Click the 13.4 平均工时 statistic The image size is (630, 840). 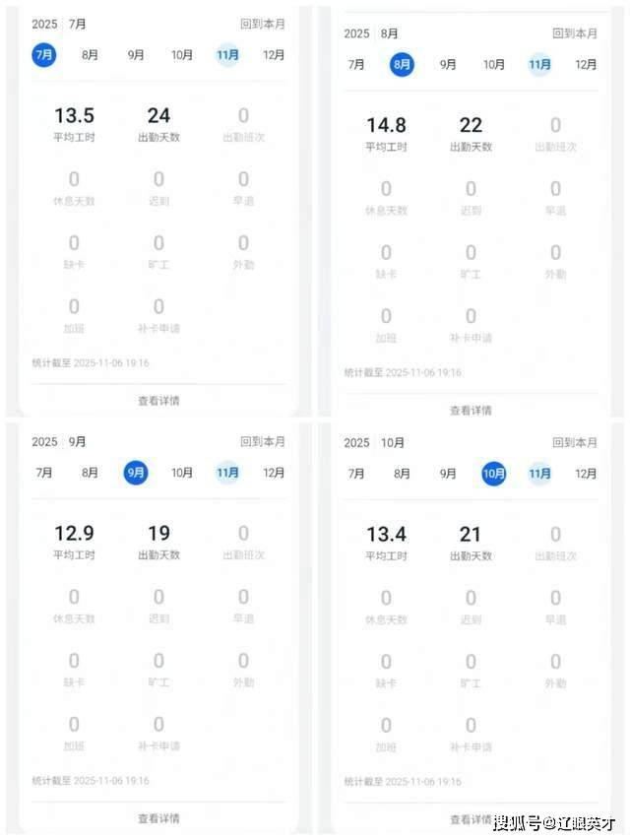pos(386,543)
